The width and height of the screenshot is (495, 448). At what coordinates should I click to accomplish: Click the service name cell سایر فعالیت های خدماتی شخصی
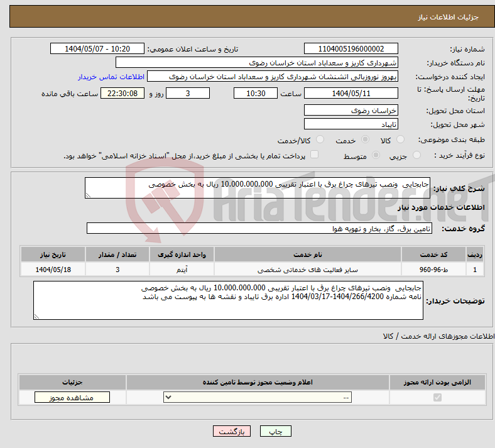308,270
